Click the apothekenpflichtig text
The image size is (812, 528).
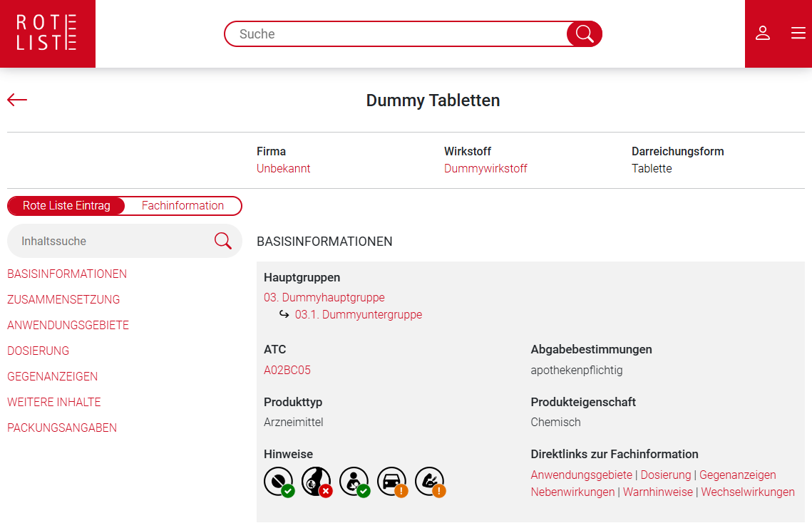click(576, 370)
